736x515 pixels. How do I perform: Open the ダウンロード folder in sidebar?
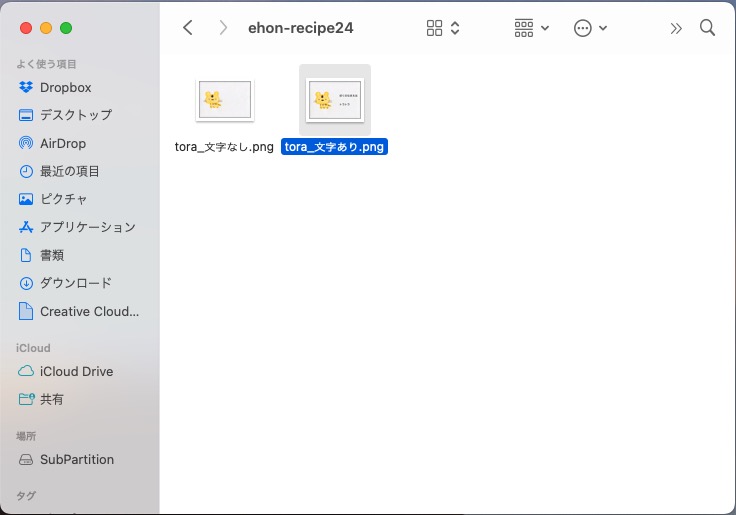(x=75, y=283)
